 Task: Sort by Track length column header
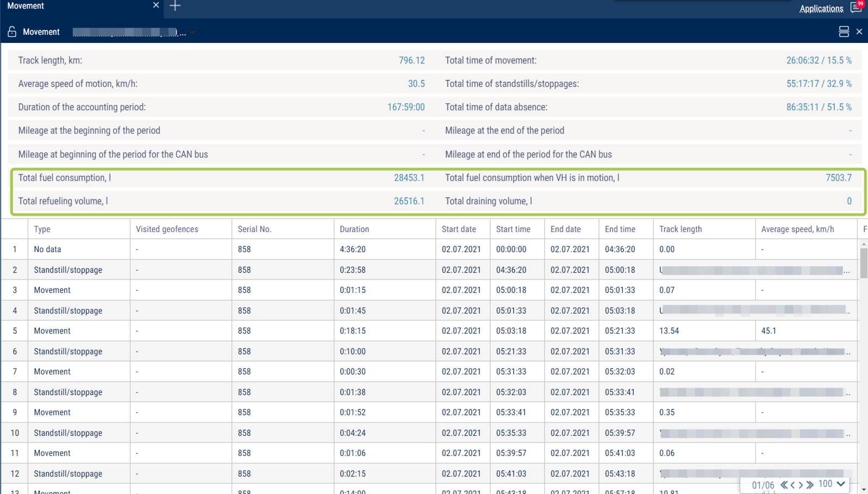704,229
